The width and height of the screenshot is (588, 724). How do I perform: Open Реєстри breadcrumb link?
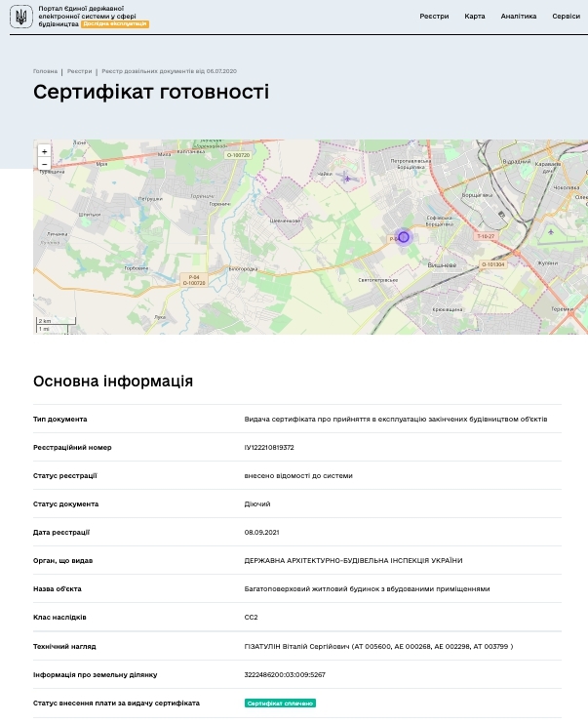(x=79, y=71)
